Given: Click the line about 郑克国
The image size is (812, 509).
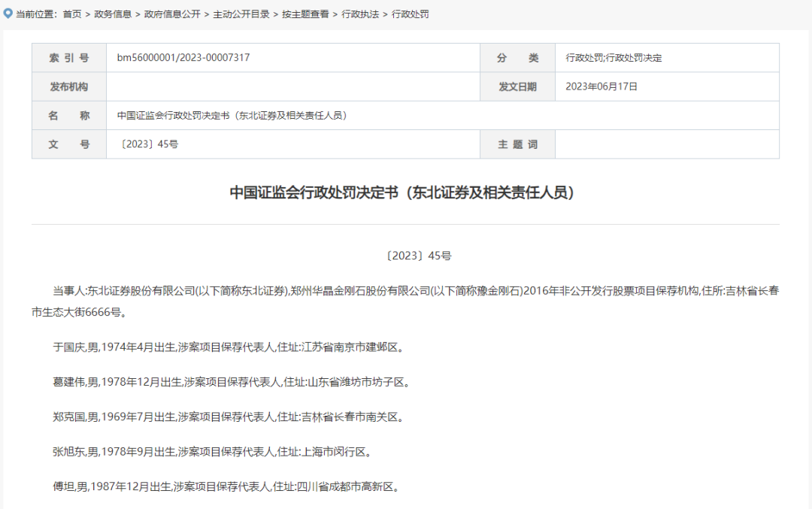Looking at the screenshot, I should (229, 417).
